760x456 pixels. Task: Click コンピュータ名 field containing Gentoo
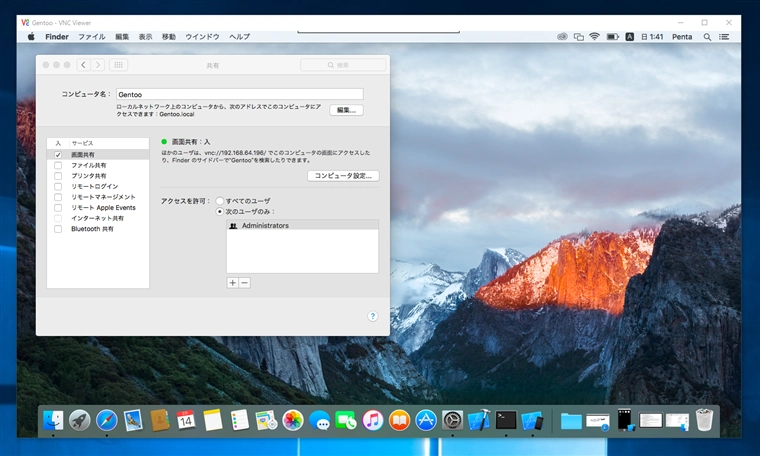coord(240,94)
